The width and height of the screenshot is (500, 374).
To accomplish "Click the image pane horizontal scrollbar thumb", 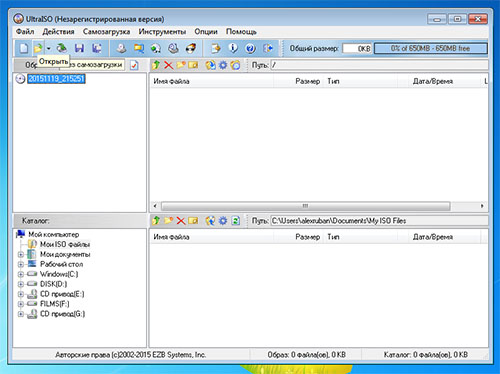I will (x=305, y=206).
